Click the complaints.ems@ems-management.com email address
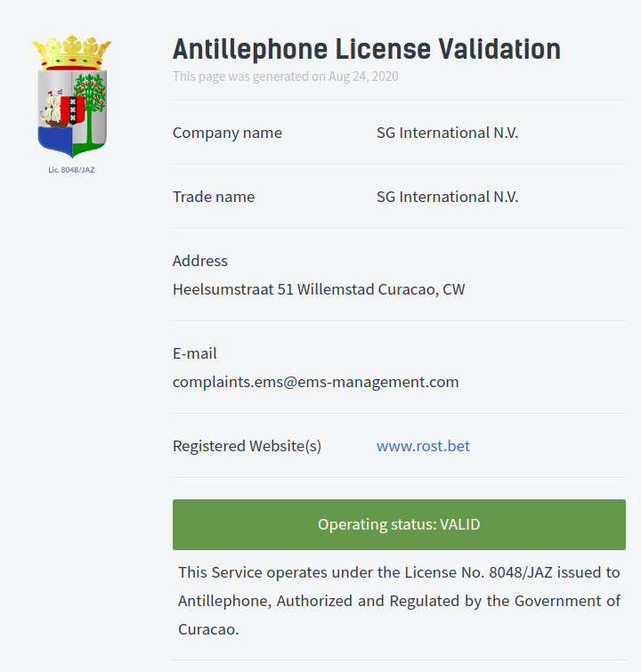This screenshot has width=641, height=672. (x=315, y=382)
